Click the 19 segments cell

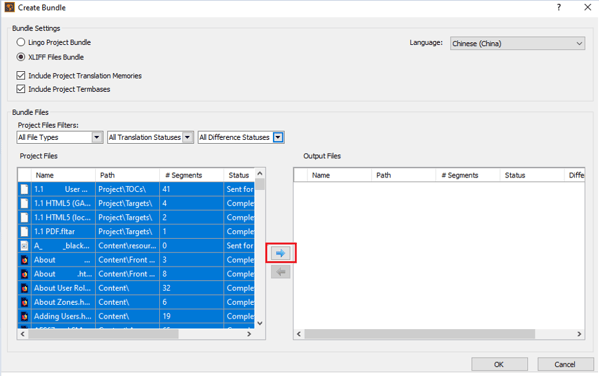(x=191, y=316)
